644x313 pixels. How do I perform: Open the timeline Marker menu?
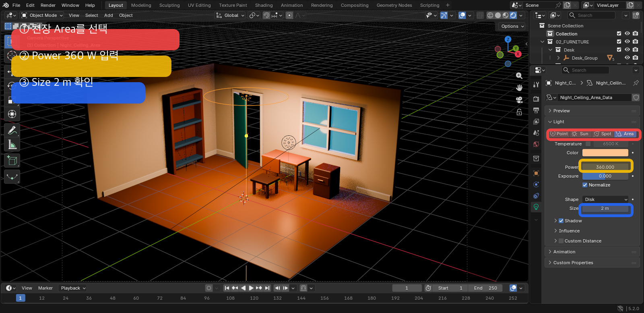coord(45,288)
